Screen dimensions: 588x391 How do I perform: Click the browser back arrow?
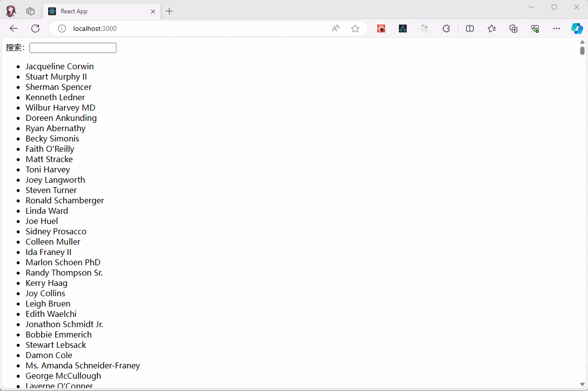[x=14, y=28]
